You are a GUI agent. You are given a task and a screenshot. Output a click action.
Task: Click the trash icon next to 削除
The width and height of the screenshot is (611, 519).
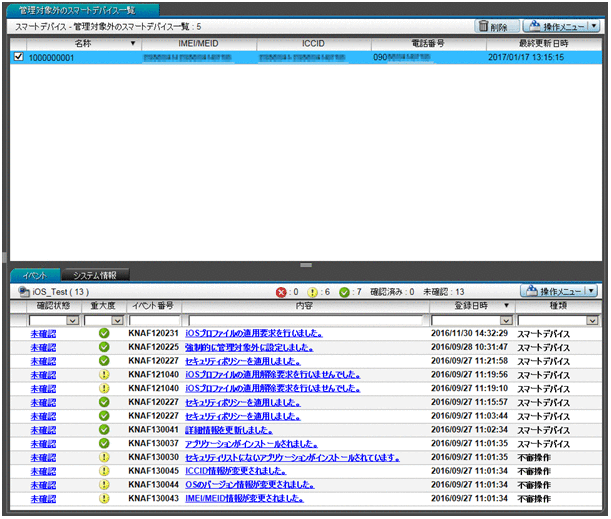point(482,27)
